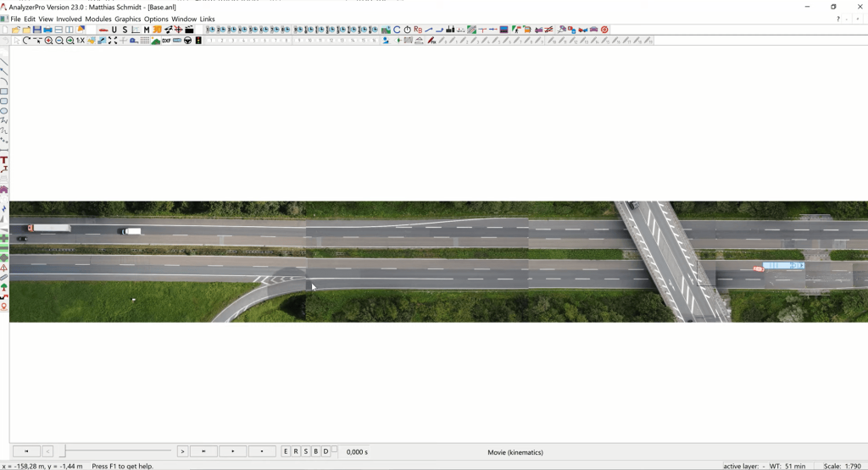Select the ellipse drawing tool in sidebar
The height and width of the screenshot is (470, 868).
[4, 111]
